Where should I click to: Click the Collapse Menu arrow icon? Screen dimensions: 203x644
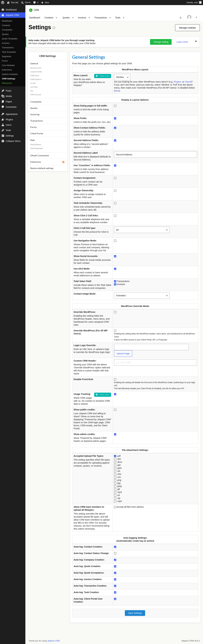[3, 141]
